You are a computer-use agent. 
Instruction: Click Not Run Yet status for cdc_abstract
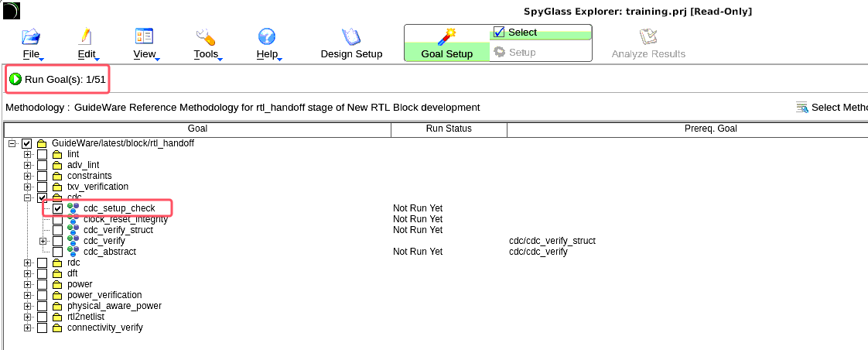[418, 252]
